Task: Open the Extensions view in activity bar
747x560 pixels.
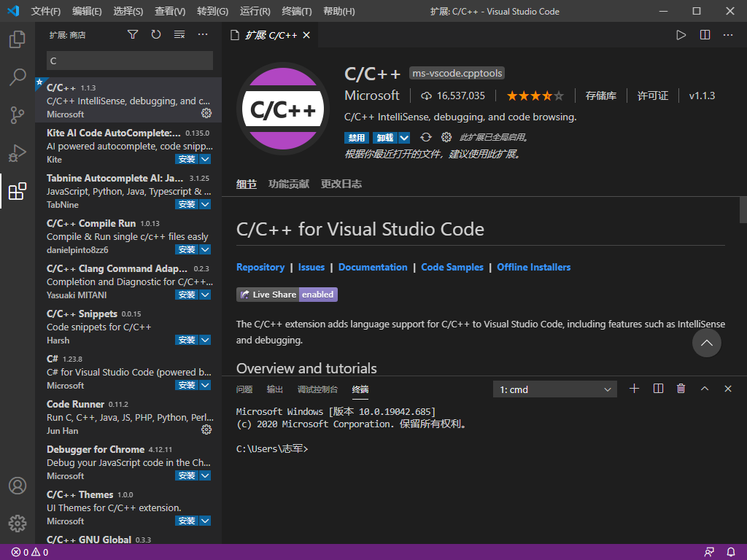Action: click(x=18, y=191)
